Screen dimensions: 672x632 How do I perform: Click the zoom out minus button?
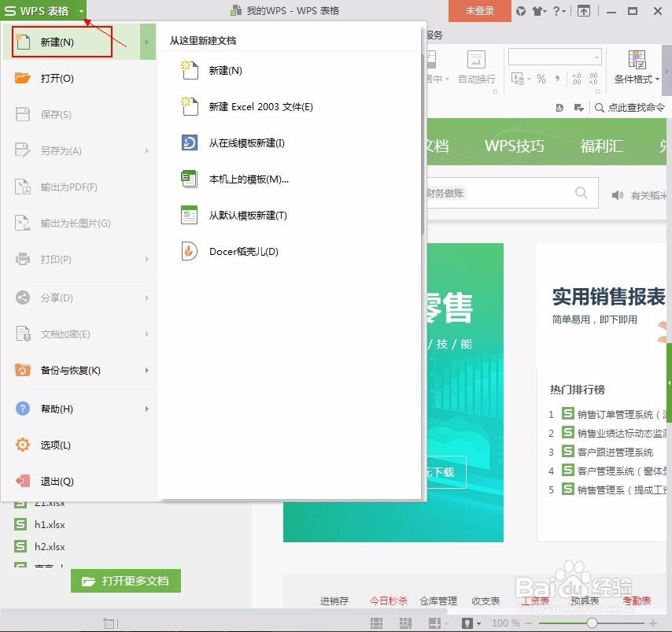(529, 623)
